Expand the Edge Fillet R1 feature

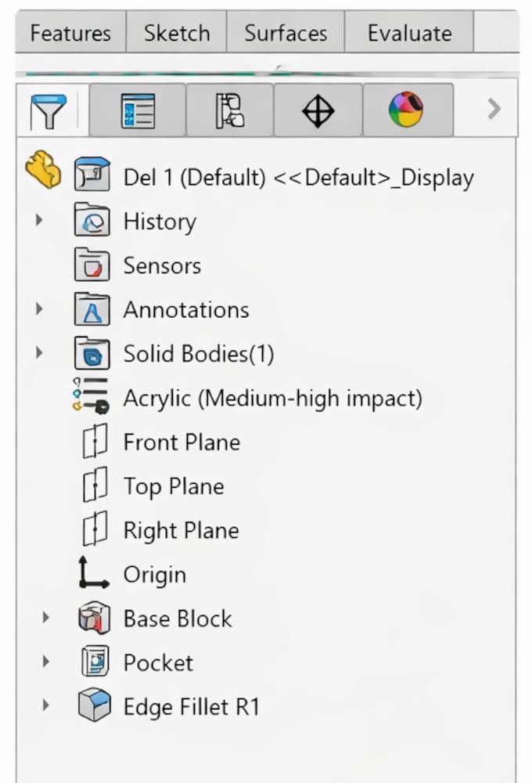click(x=45, y=706)
